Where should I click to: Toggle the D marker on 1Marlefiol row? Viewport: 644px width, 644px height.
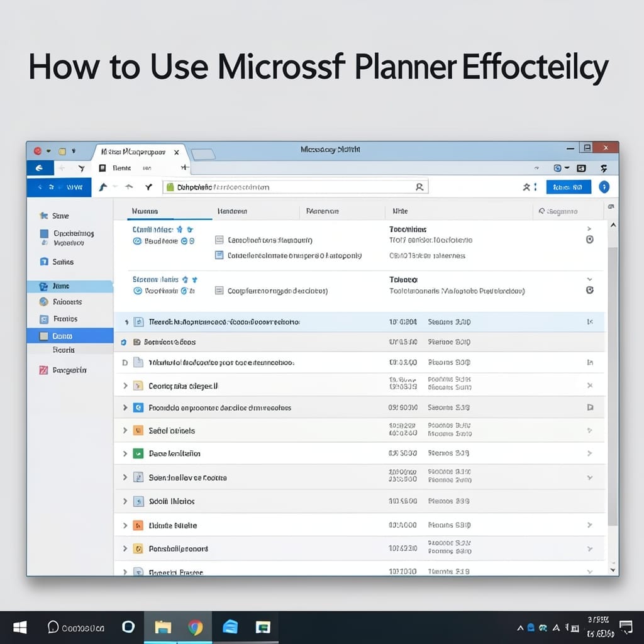pyautogui.click(x=125, y=363)
